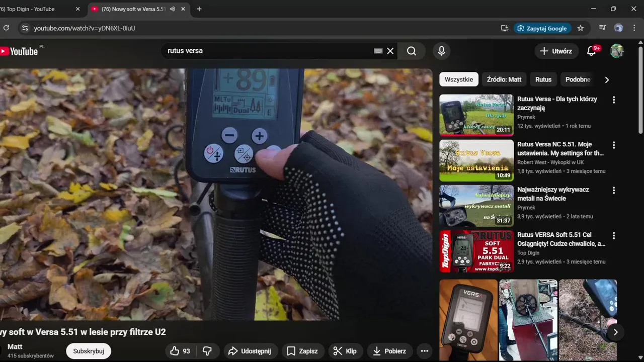Click the magnifier search button
The image size is (644, 362).
[x=412, y=51]
